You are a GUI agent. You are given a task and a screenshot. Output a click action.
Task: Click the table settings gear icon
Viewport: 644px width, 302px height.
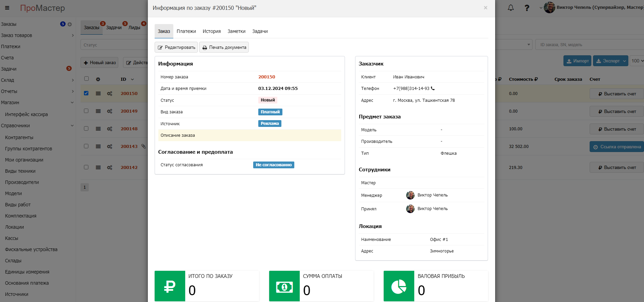pyautogui.click(x=98, y=79)
